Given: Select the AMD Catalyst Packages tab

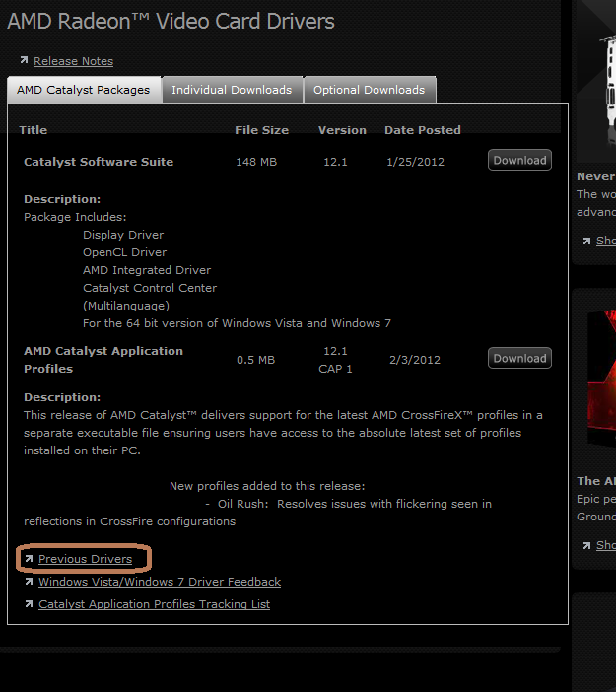Looking at the screenshot, I should tap(84, 90).
